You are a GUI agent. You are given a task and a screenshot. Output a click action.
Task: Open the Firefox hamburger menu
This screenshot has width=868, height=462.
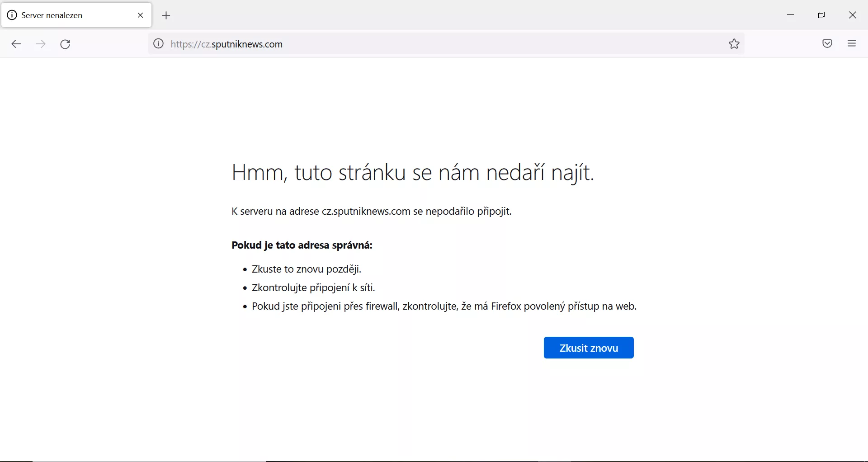pyautogui.click(x=852, y=43)
